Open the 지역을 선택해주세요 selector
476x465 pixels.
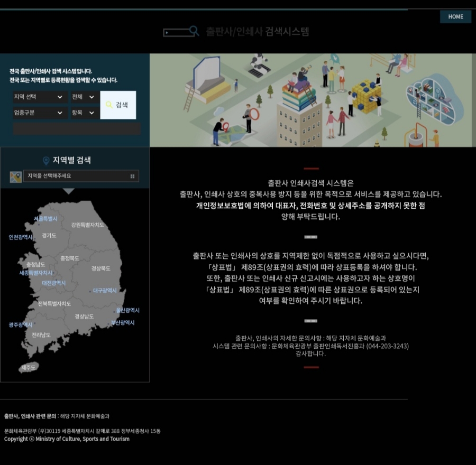click(81, 176)
